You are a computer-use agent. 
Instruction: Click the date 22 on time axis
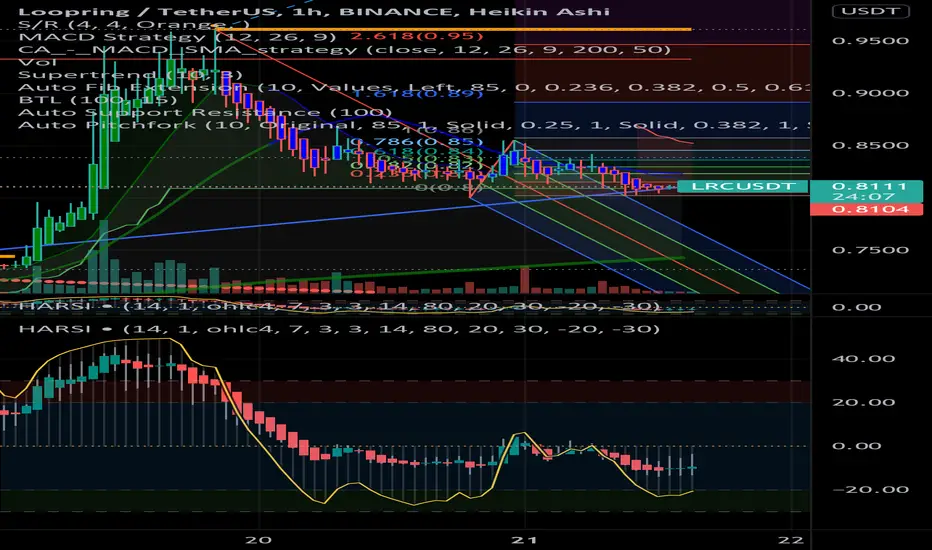791,540
